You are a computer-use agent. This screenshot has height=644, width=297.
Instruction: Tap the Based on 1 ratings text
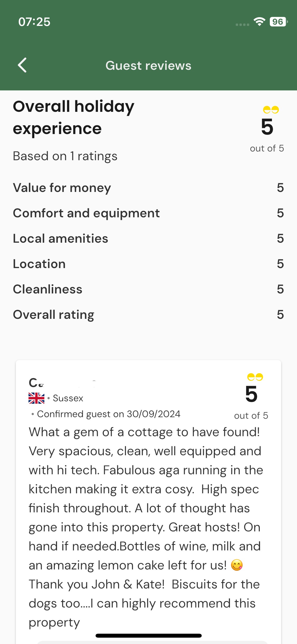tap(65, 156)
